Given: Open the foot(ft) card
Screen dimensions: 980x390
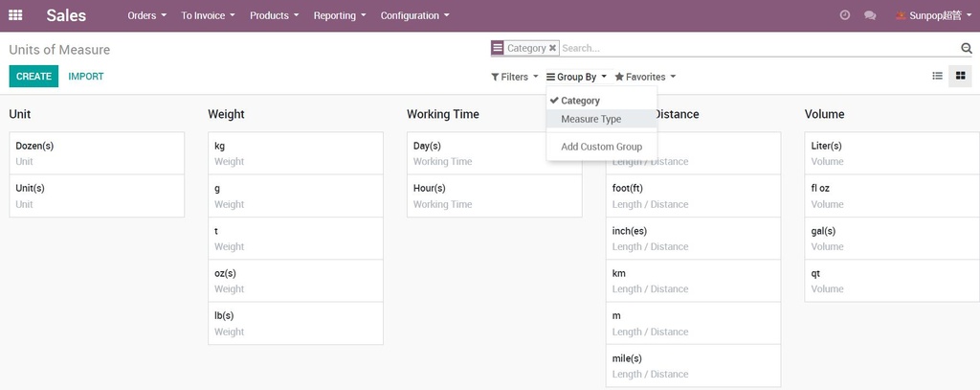Looking at the screenshot, I should [x=693, y=195].
